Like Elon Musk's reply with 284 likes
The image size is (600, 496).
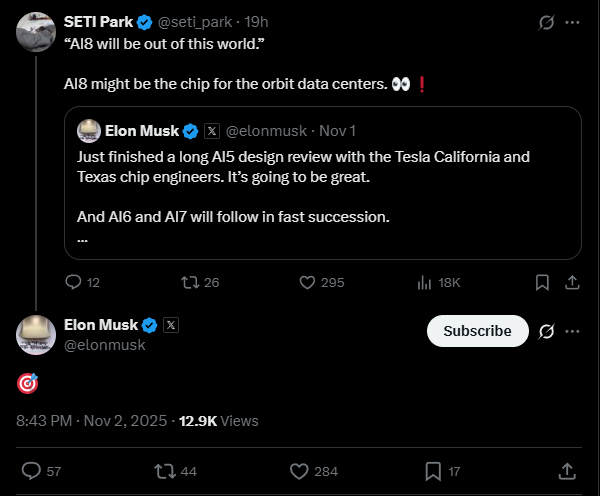click(x=299, y=470)
